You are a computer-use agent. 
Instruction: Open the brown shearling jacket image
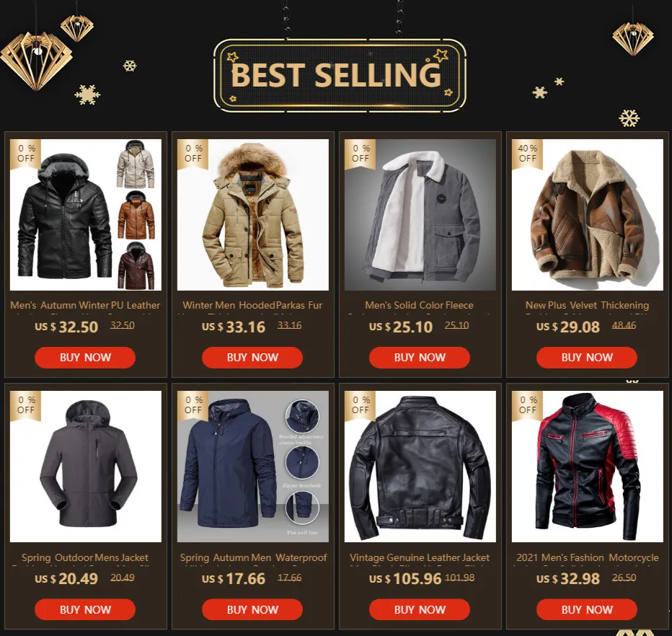tap(587, 215)
